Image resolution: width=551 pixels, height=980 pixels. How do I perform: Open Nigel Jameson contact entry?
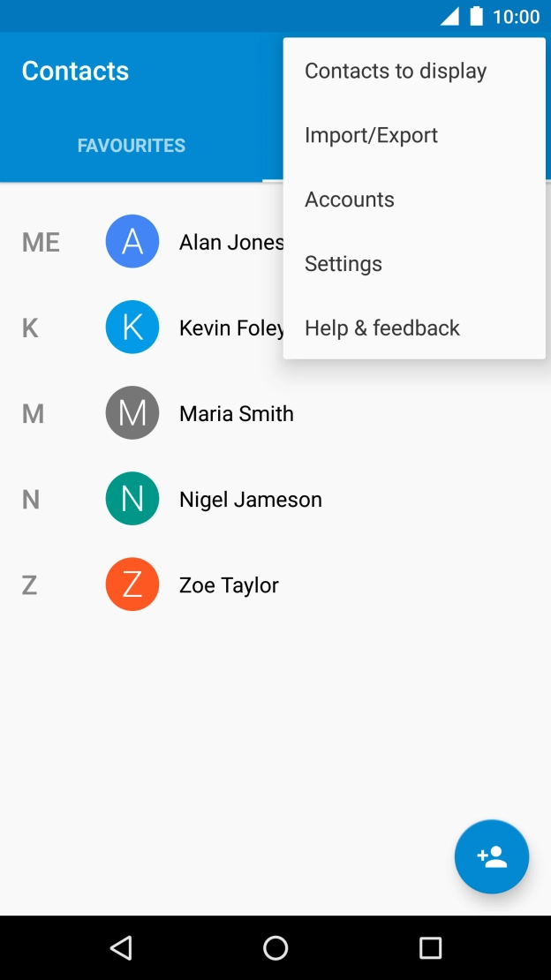pyautogui.click(x=251, y=499)
